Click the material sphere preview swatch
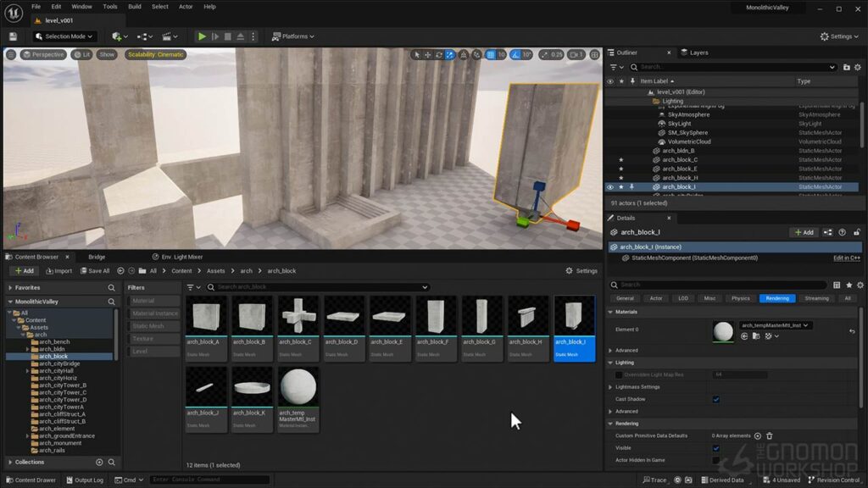Image resolution: width=868 pixels, height=488 pixels. tap(723, 331)
